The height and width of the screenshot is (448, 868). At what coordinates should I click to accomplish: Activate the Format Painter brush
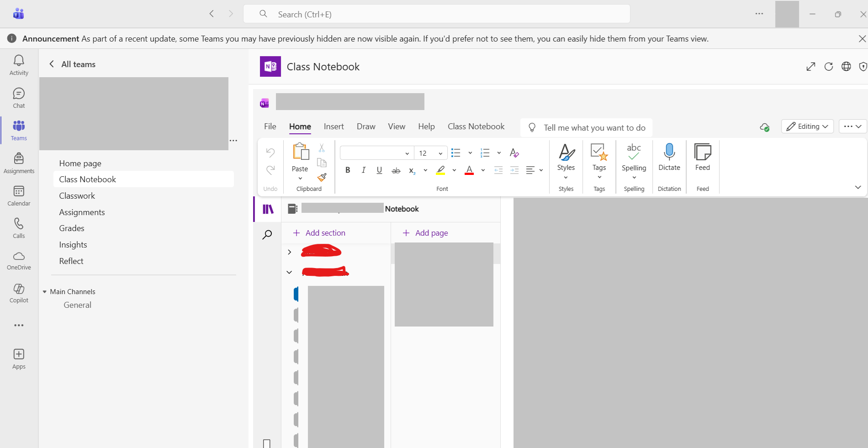(322, 177)
